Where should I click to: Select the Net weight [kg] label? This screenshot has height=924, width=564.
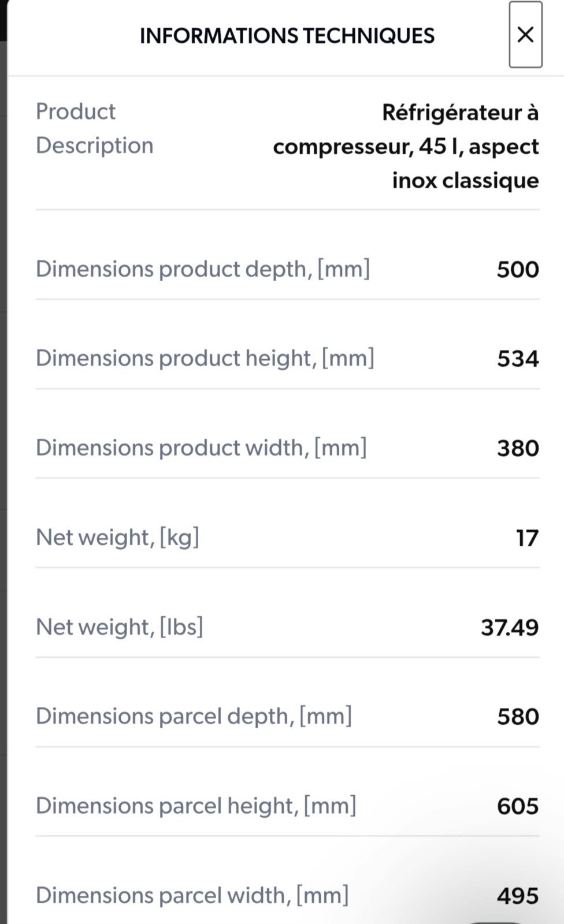tap(117, 537)
